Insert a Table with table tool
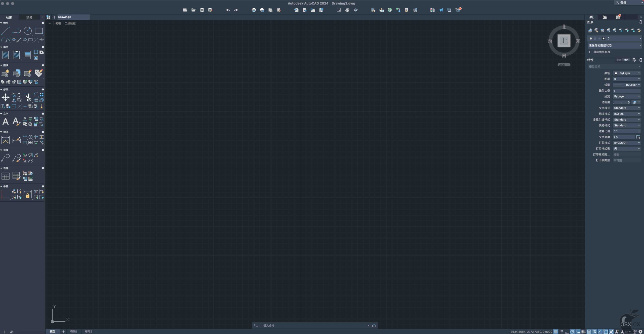Viewport: 644px width, 334px height. point(6,176)
